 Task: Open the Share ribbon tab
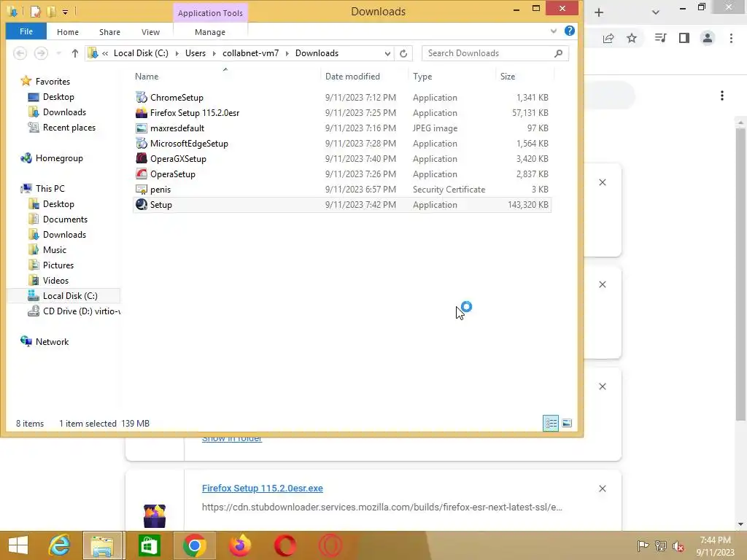(109, 32)
